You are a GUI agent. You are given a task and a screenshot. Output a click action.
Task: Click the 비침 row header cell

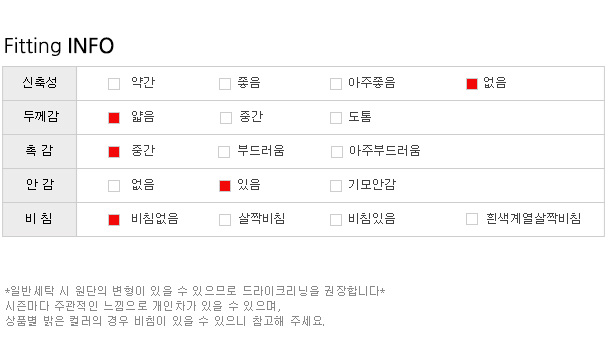[x=40, y=219]
